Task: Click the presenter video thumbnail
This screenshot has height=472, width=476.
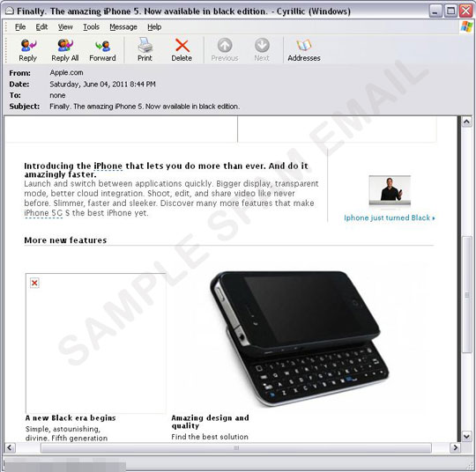Action: click(390, 190)
